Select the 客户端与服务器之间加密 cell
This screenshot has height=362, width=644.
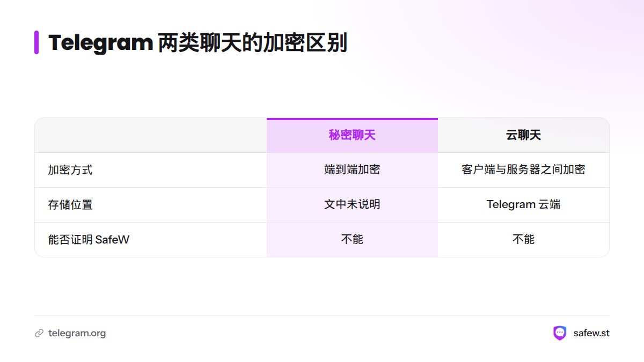[x=523, y=170]
